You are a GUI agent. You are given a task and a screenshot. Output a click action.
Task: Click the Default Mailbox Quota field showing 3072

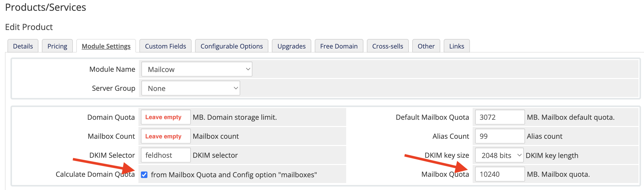tap(500, 117)
